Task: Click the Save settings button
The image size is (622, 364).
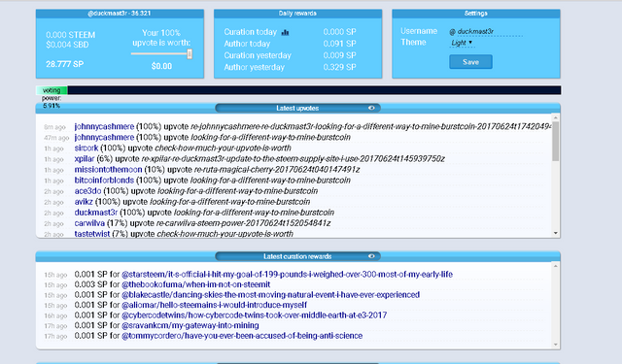Action: 470,62
